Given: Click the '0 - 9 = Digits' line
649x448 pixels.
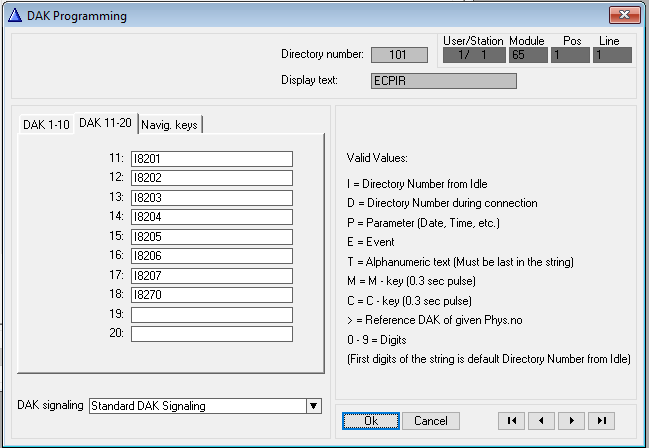Looking at the screenshot, I should pos(377,340).
